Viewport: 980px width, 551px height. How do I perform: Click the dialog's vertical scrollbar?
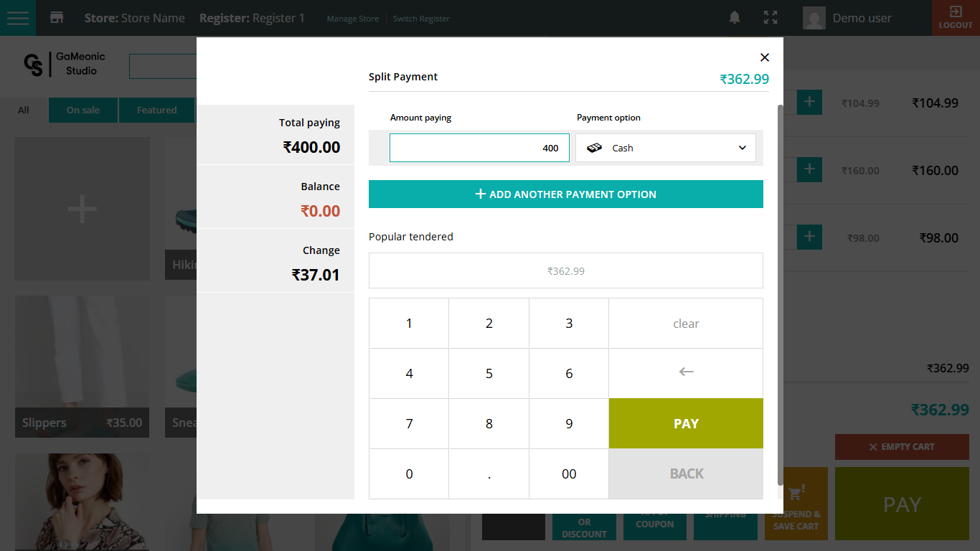click(780, 287)
